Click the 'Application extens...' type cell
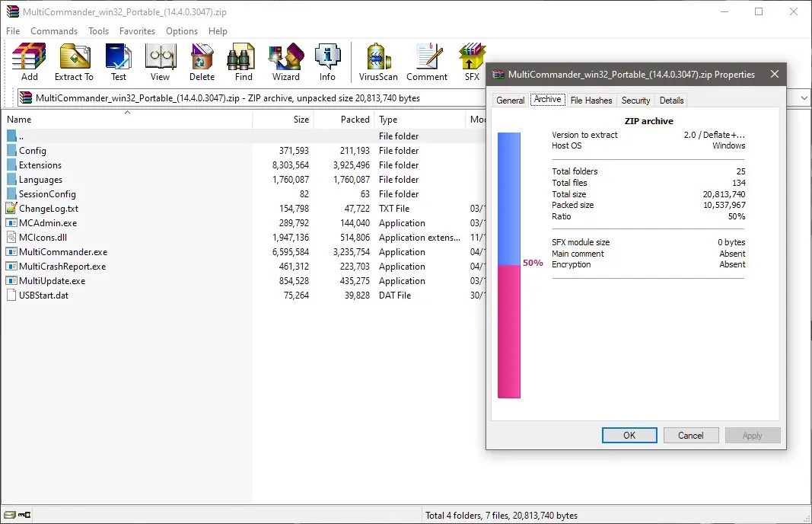The height and width of the screenshot is (524, 812). [x=419, y=238]
